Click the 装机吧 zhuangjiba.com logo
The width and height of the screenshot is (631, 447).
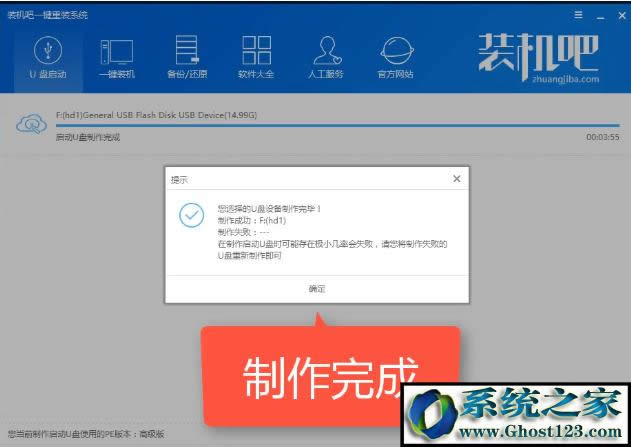click(538, 58)
